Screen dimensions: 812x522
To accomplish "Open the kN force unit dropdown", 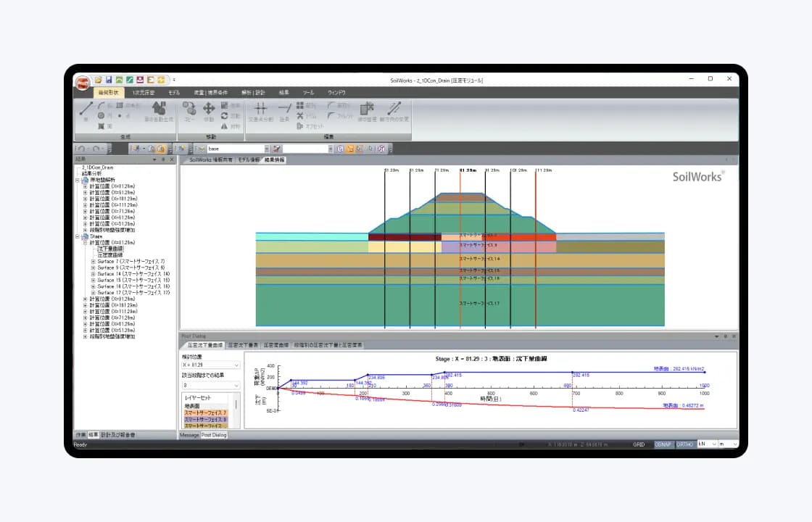I will point(707,444).
